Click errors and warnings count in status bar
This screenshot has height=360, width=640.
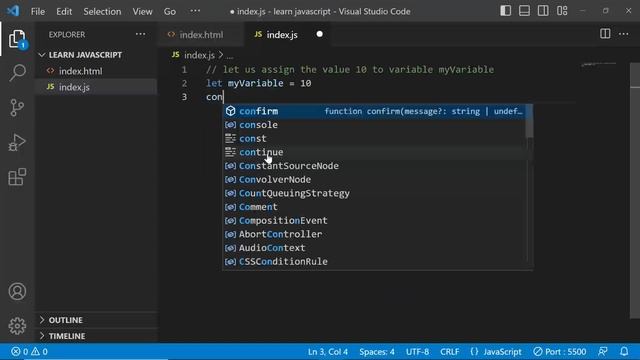[x=29, y=351]
